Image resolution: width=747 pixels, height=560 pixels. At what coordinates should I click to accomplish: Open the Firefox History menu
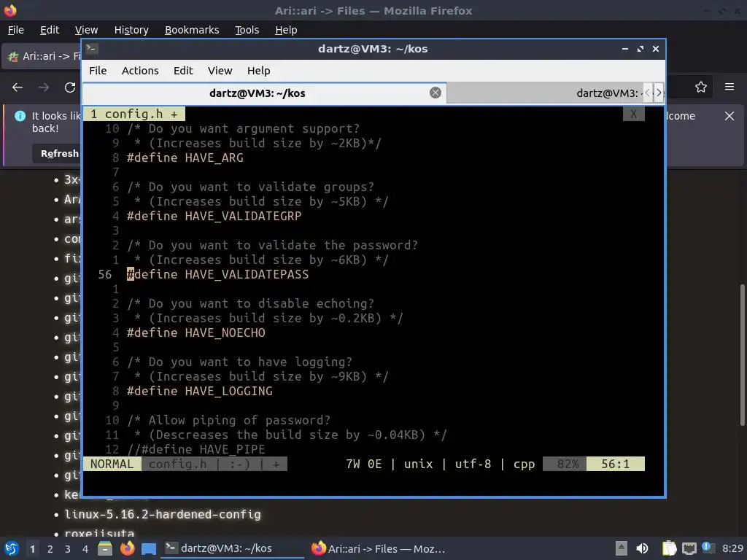131,30
